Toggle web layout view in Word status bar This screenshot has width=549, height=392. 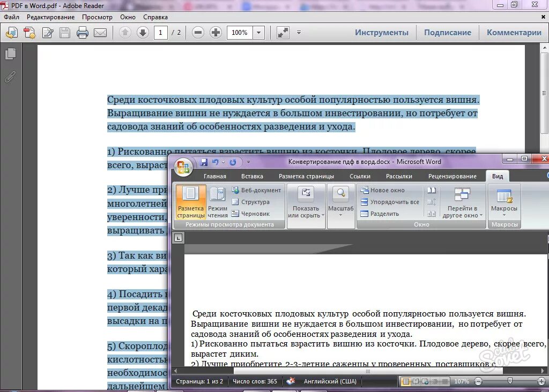click(x=425, y=381)
